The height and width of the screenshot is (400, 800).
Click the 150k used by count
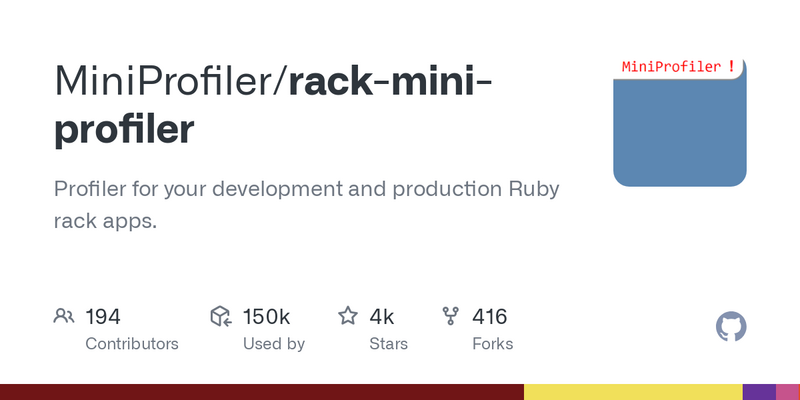(x=266, y=317)
